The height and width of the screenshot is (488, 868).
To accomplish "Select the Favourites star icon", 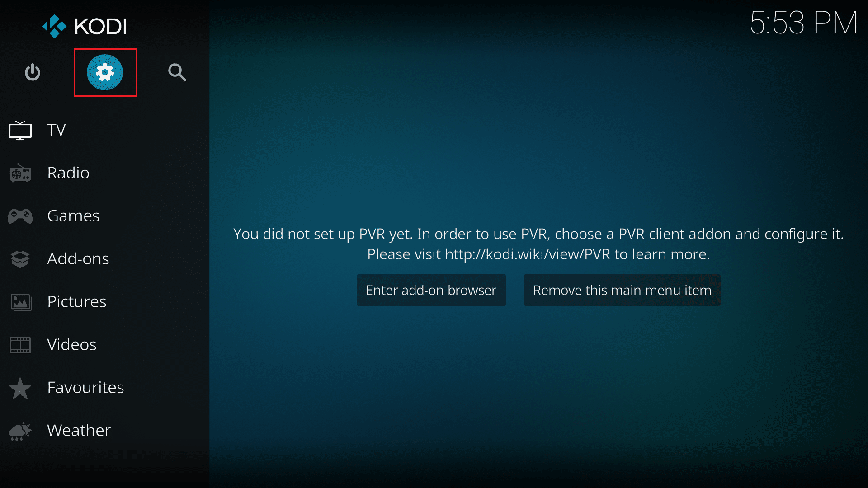I will click(21, 387).
